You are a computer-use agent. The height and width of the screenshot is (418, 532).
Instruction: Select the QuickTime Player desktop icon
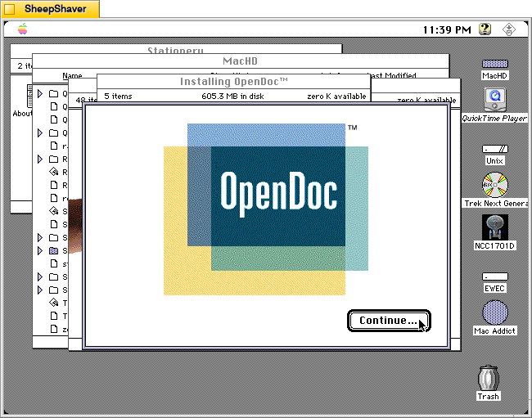click(x=494, y=100)
